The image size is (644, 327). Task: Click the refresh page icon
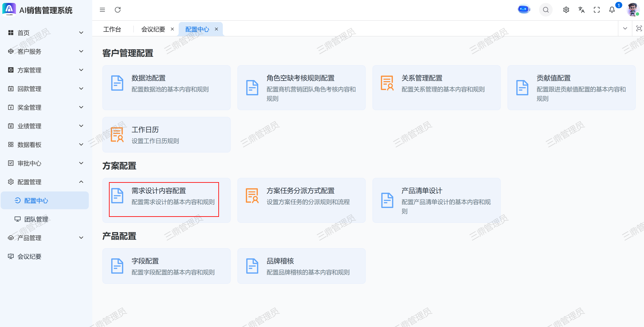117,10
